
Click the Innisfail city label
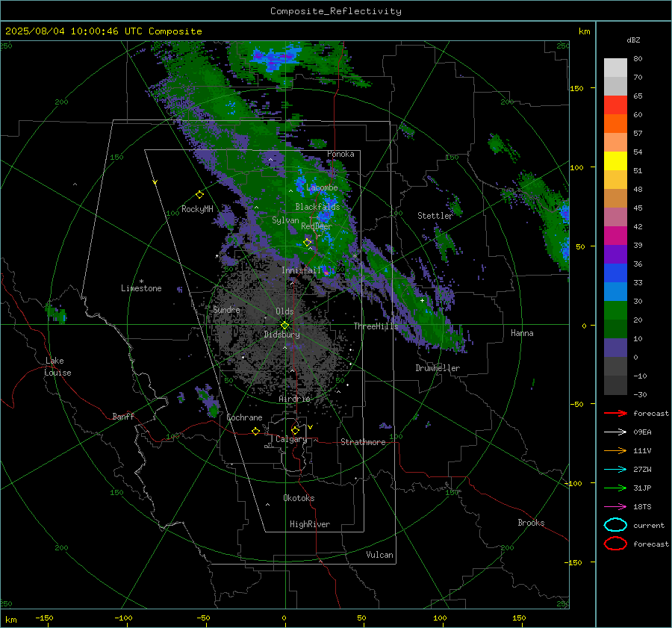pyautogui.click(x=301, y=270)
